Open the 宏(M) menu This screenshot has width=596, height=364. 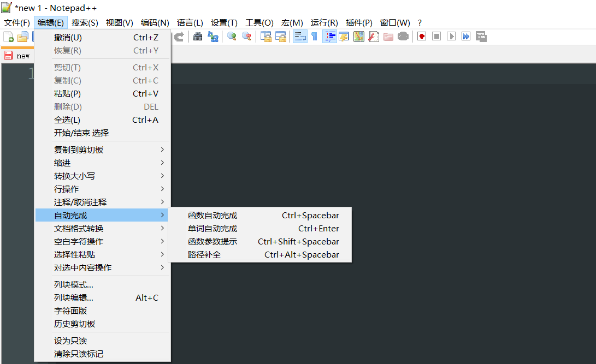pos(292,23)
